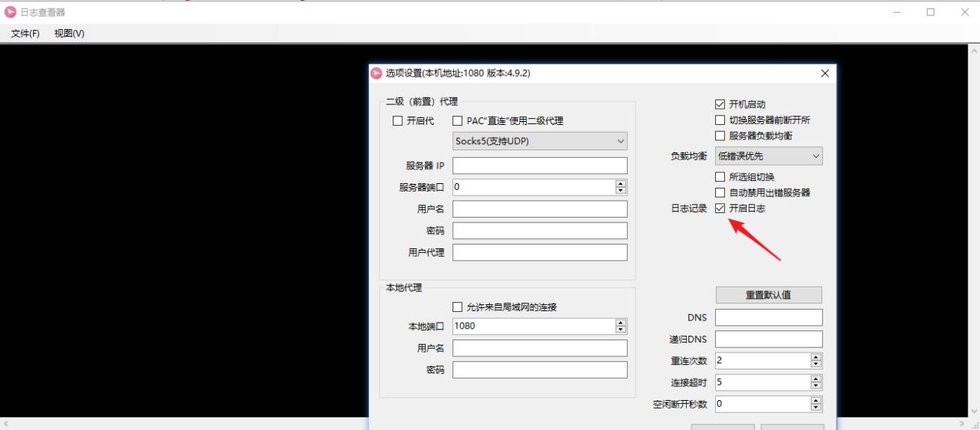Enable the 开启代 checkbox
Screen dimensions: 980x430
[x=397, y=121]
